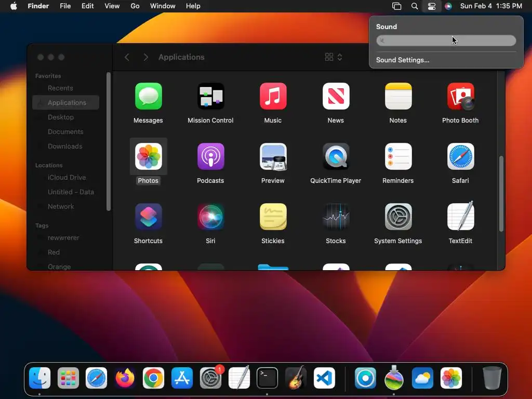532x399 pixels.
Task: Open Weather app from the Dock
Action: [x=422, y=378]
